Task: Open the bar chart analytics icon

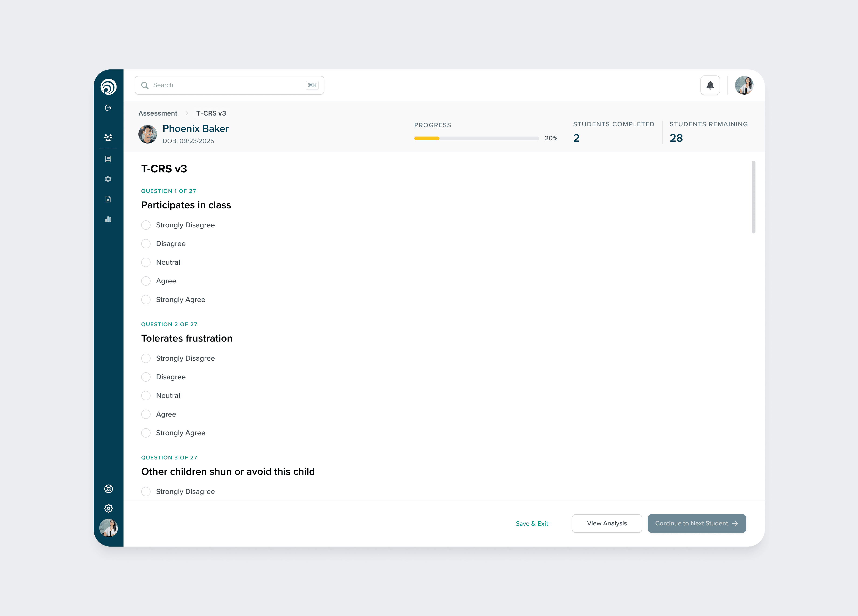Action: pyautogui.click(x=108, y=219)
